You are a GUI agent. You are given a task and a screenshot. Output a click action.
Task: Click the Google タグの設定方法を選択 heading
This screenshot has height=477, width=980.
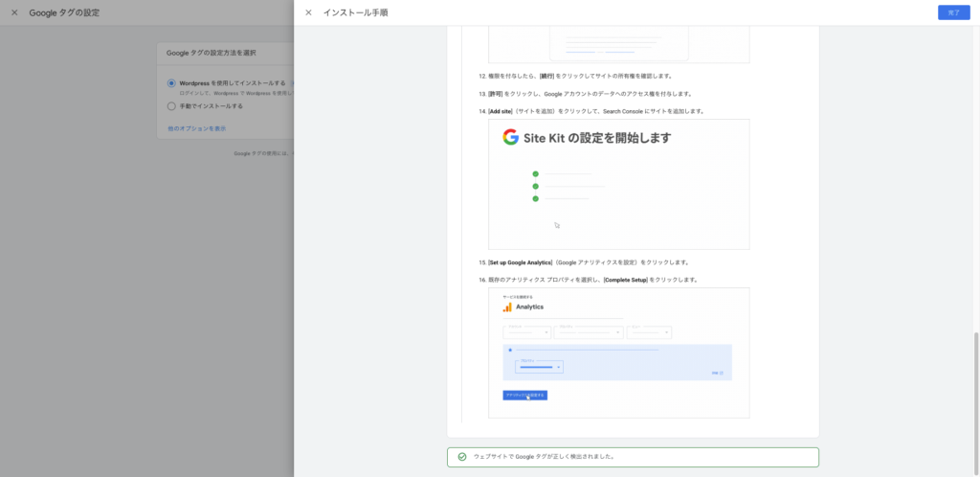(211, 53)
